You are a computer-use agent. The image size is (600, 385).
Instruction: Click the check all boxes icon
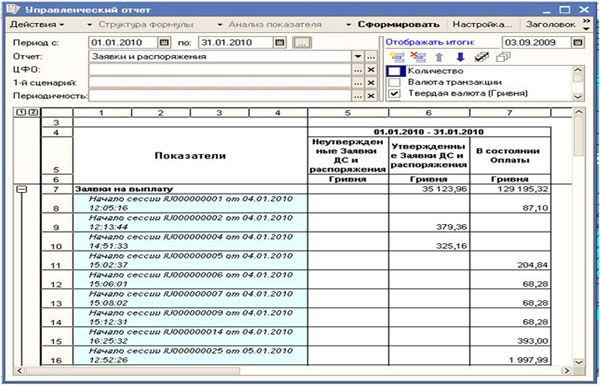481,57
